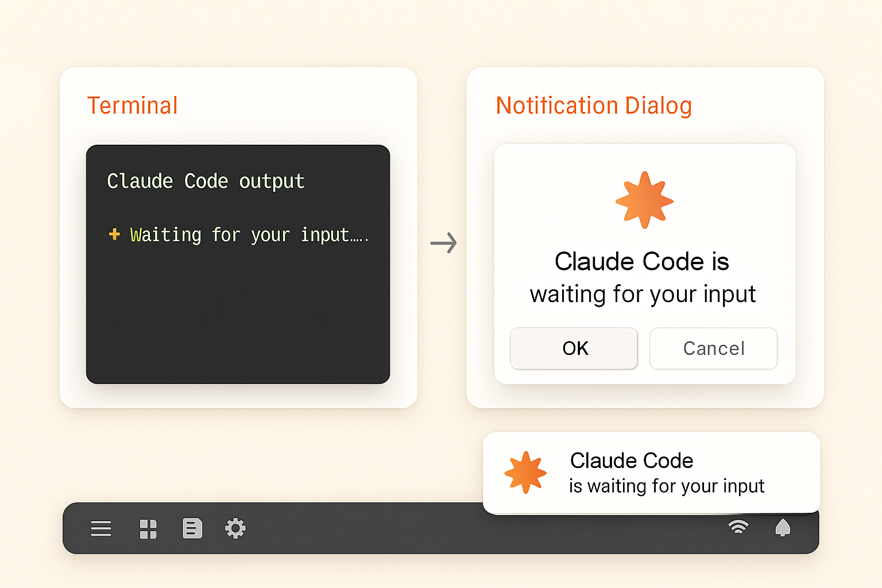This screenshot has width=882, height=588.
Task: Open the hamburger menu in the taskbar
Action: pos(101,528)
